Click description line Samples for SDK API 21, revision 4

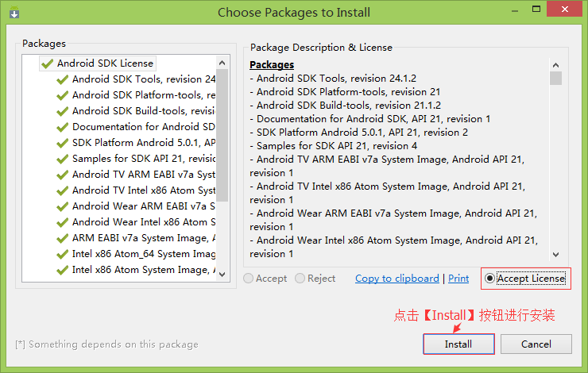(334, 146)
